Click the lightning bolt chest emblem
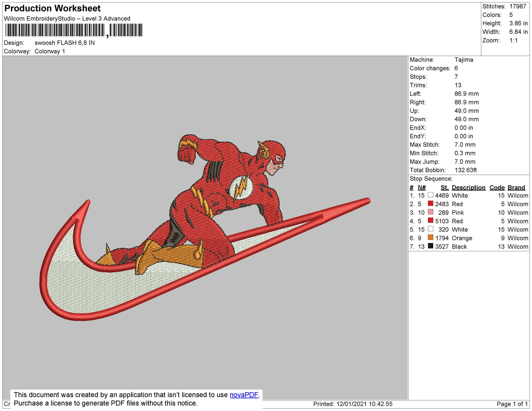The height and width of the screenshot is (411, 532). [241, 187]
